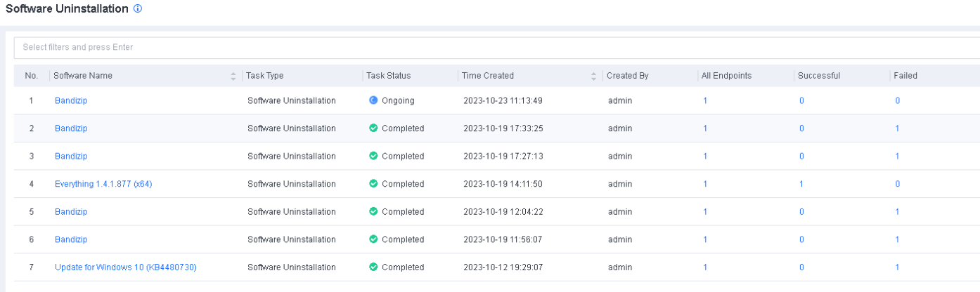Click the Completed checkmark icon in row 2
The image size is (980, 292).
(373, 128)
